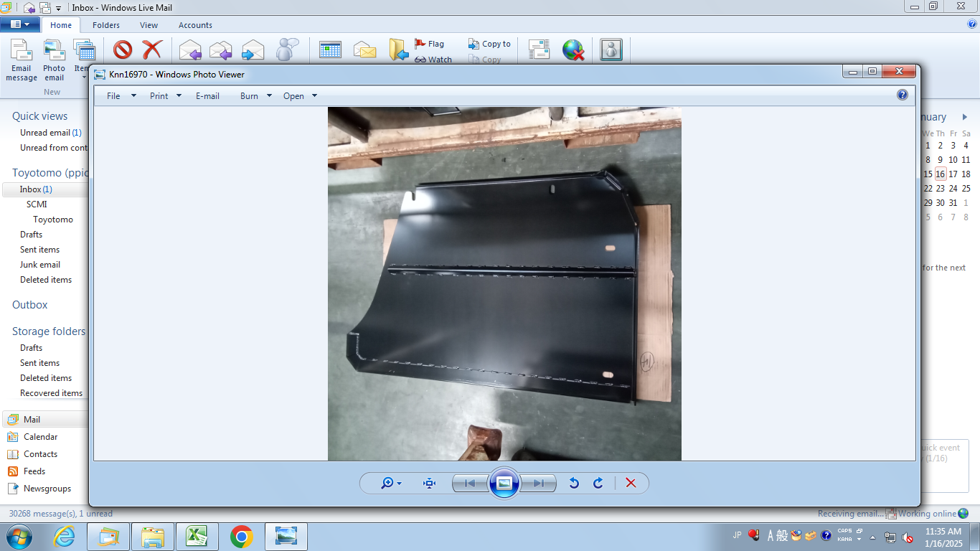
Task: Rotate the photo clockwise
Action: point(598,484)
